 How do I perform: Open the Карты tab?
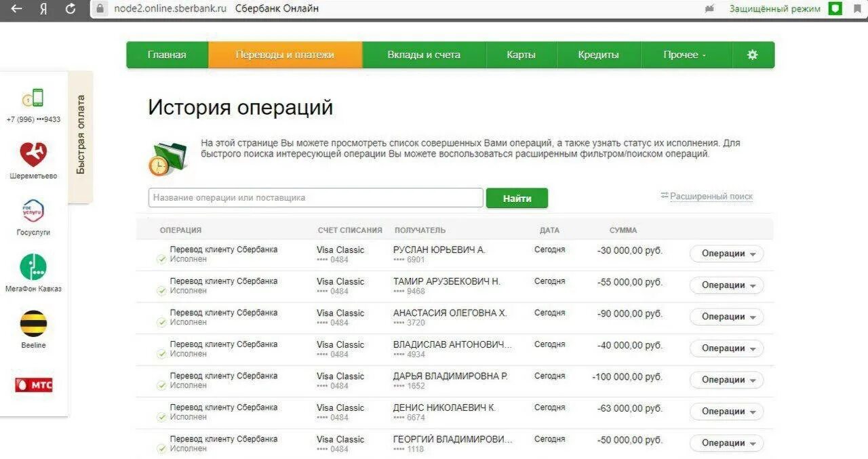coord(521,55)
